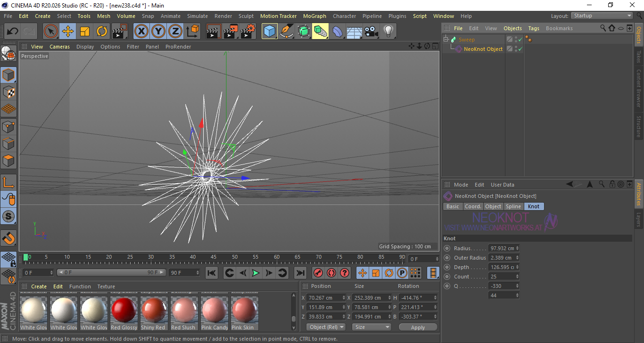Open the Coord. attribute tab

click(x=473, y=206)
